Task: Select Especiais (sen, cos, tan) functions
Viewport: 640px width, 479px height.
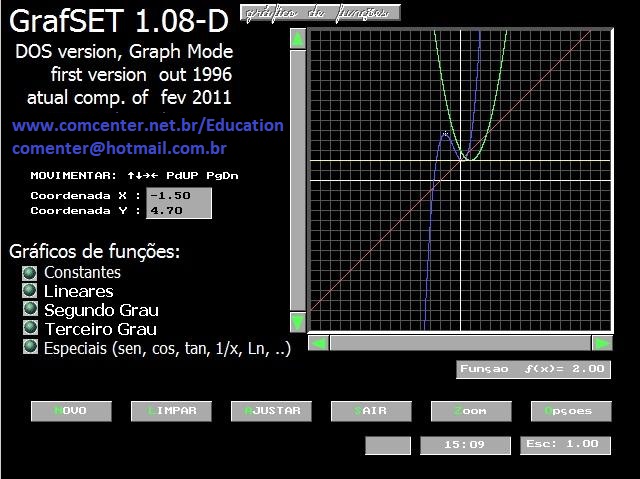Action: point(29,347)
